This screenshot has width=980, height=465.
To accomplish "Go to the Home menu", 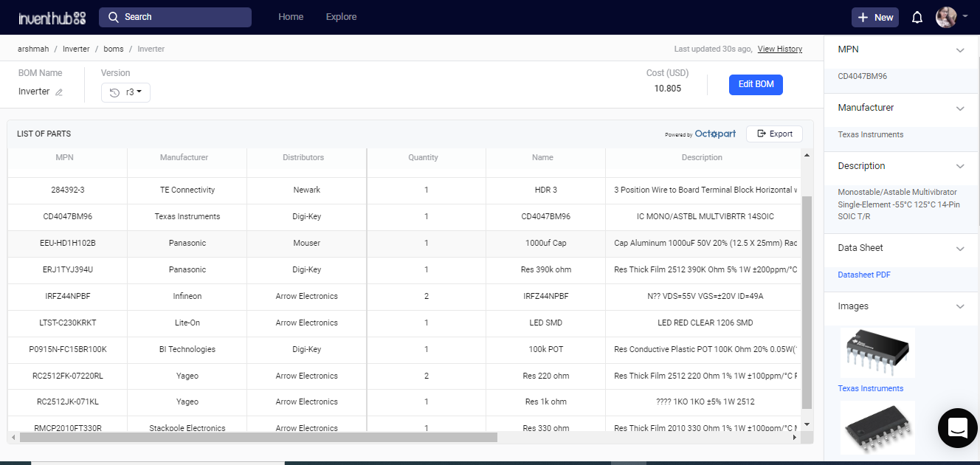I will pos(291,17).
